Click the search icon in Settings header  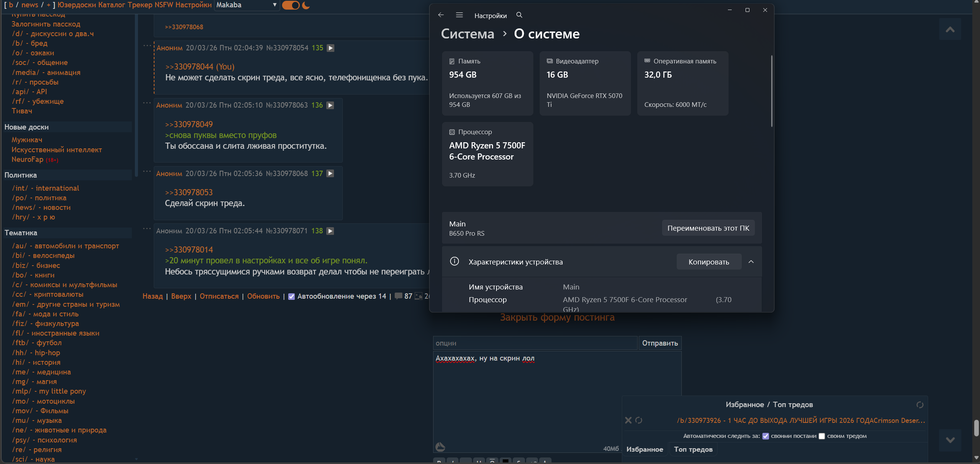(519, 15)
